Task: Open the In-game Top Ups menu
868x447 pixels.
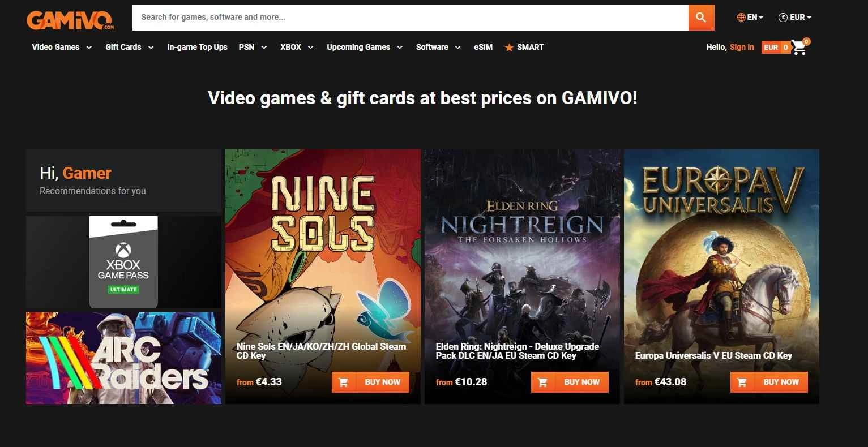Action: click(x=197, y=48)
